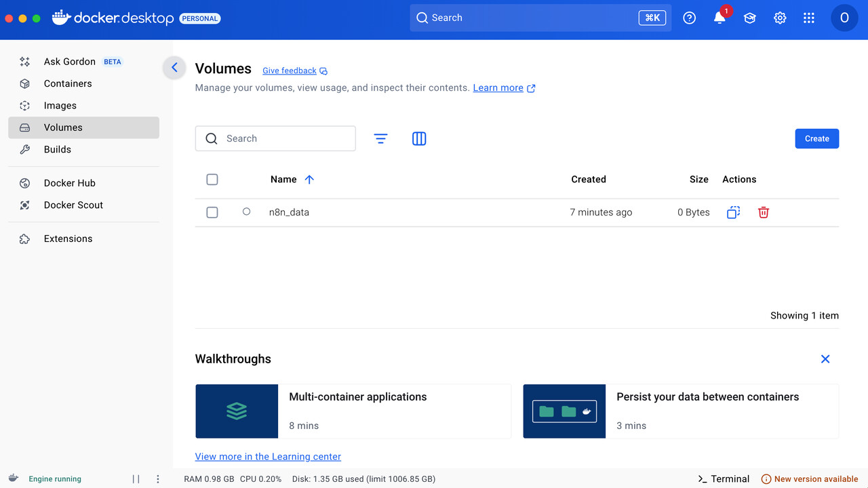Click the volumes Search input field

pyautogui.click(x=285, y=138)
